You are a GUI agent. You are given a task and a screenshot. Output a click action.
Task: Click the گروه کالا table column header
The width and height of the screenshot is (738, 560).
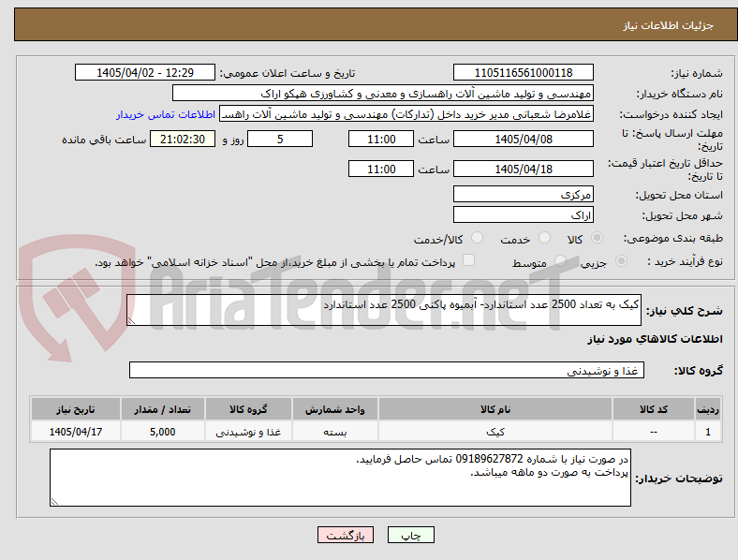pos(248,409)
